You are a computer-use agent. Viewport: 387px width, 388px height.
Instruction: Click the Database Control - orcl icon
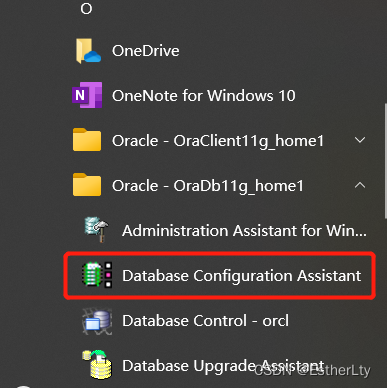pyautogui.click(x=97, y=321)
